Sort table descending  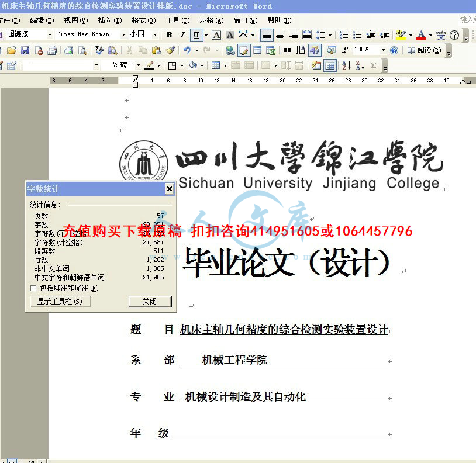coord(360,65)
